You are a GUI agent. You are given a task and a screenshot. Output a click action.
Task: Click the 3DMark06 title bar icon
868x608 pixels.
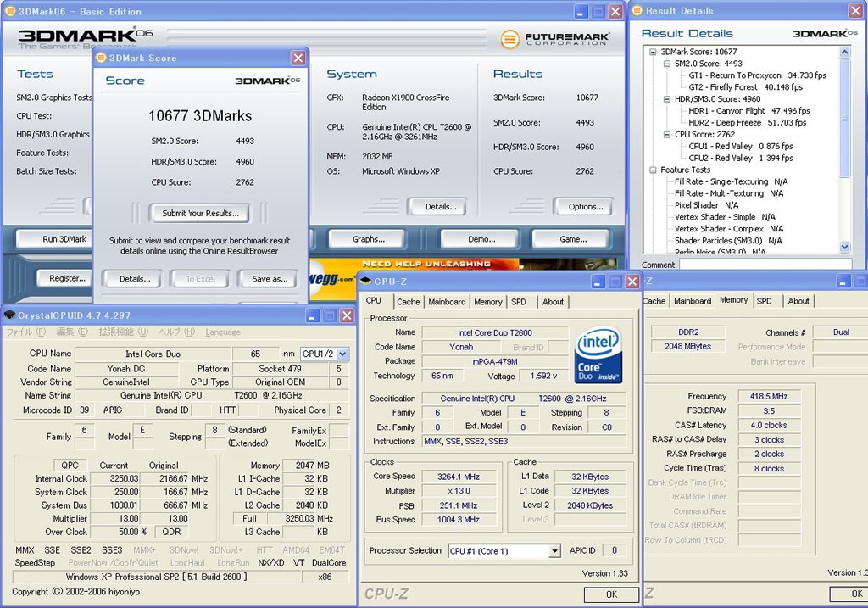(x=10, y=11)
